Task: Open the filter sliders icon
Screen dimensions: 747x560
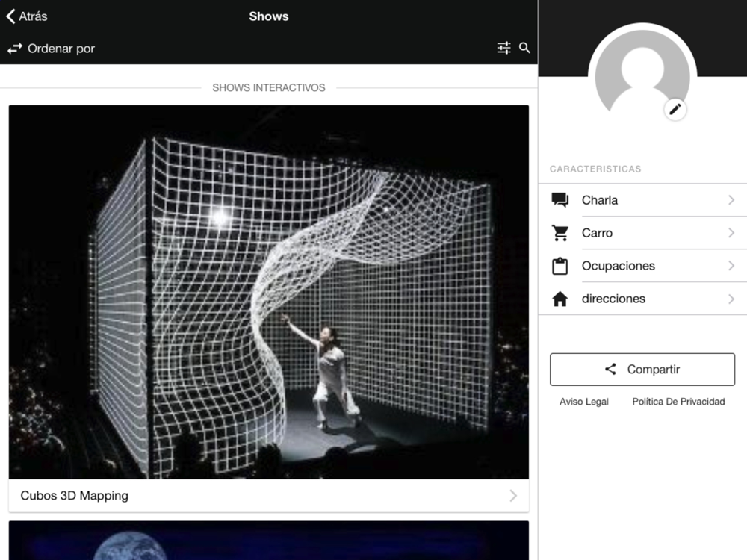Action: coord(504,48)
